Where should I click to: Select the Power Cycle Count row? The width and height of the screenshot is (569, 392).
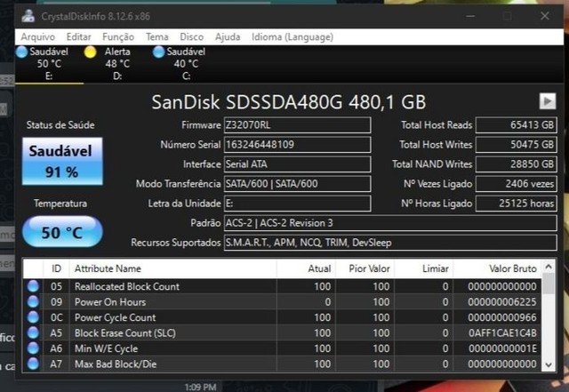point(282,317)
